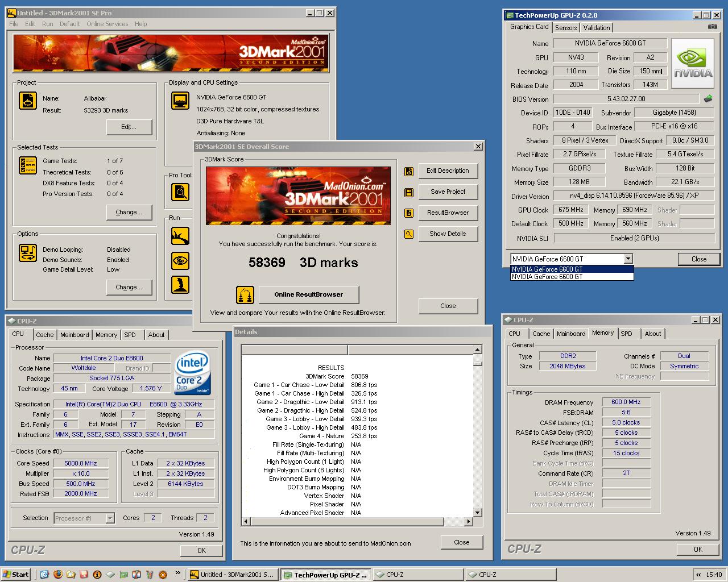Open the Help menu in 3DMark2001
Viewport: 728px width, 582px height.
pos(141,24)
